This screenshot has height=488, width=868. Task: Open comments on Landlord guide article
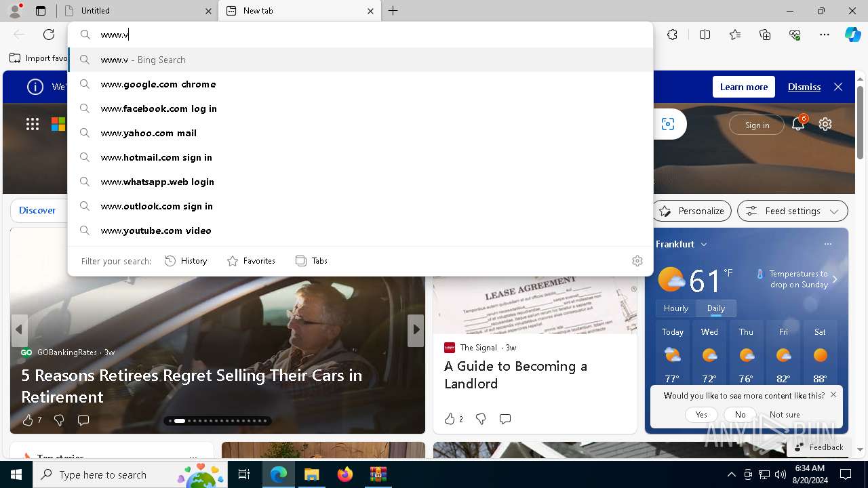point(505,419)
